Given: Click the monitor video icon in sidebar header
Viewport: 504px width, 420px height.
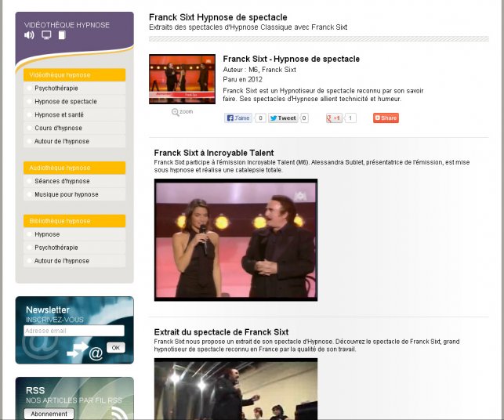Looking at the screenshot, I should (46, 35).
